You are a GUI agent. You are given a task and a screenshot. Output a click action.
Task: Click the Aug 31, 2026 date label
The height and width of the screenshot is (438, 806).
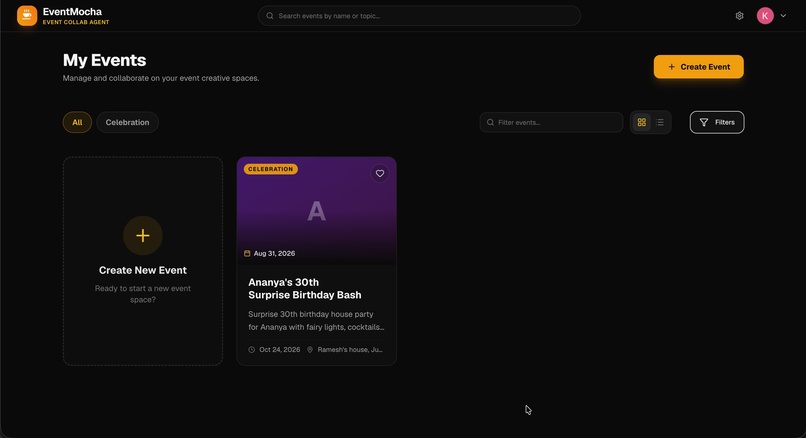point(269,253)
